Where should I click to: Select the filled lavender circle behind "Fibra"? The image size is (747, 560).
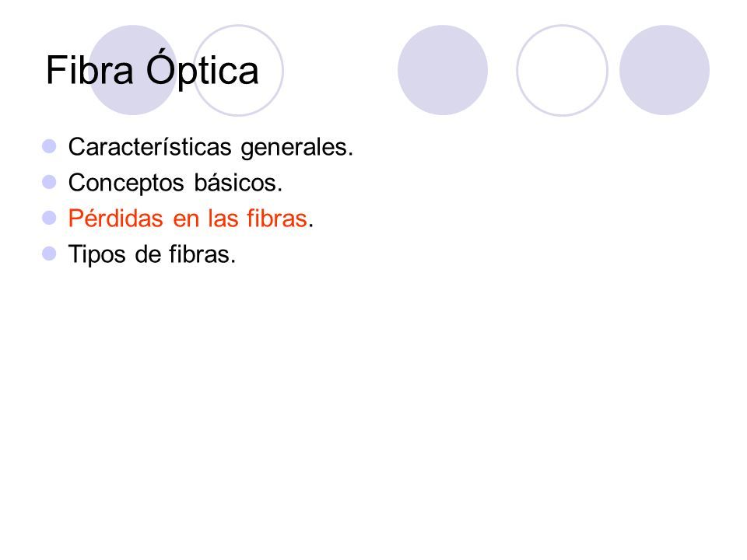(x=133, y=70)
